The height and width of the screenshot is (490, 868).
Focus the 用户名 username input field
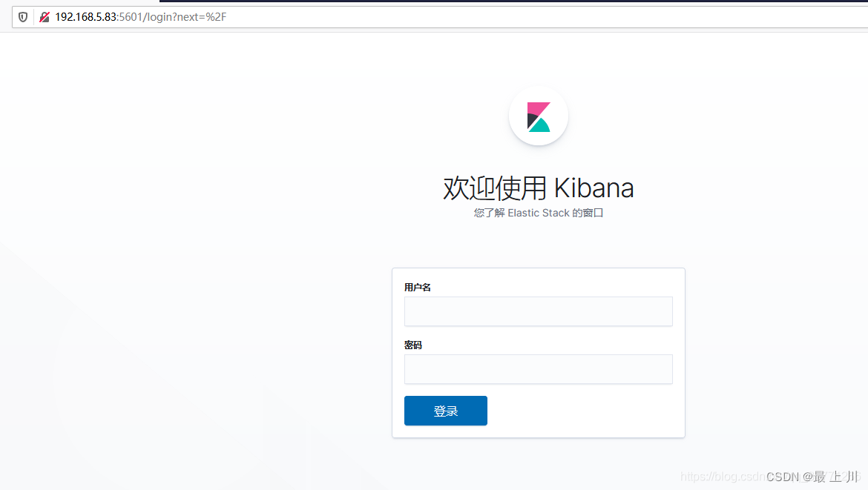click(538, 311)
